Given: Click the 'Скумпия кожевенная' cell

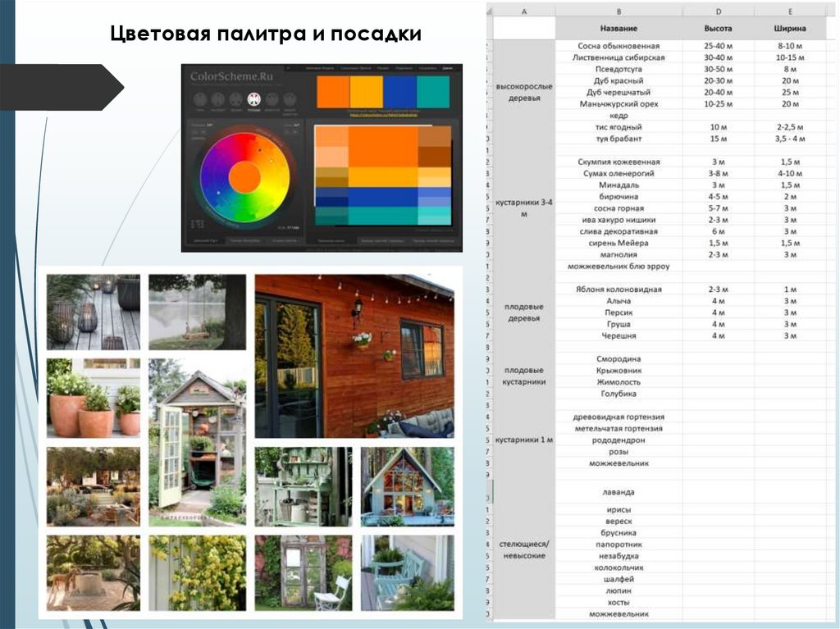Looking at the screenshot, I should point(619,162).
